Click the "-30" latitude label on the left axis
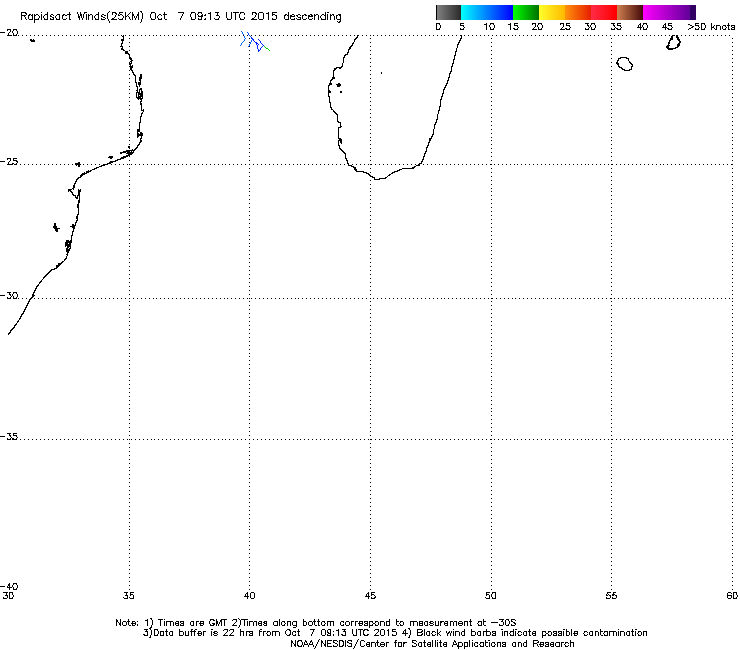The height and width of the screenshot is (650, 740). [9, 296]
